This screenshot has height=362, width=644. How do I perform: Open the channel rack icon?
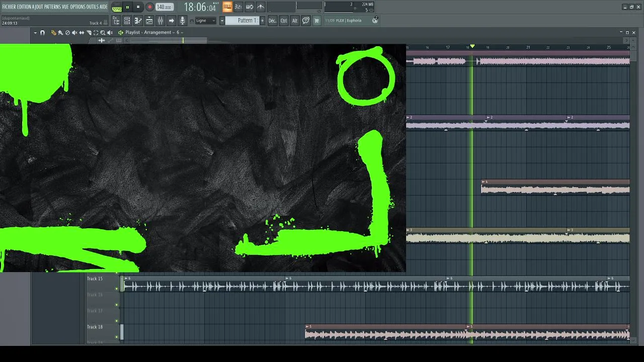(x=127, y=21)
